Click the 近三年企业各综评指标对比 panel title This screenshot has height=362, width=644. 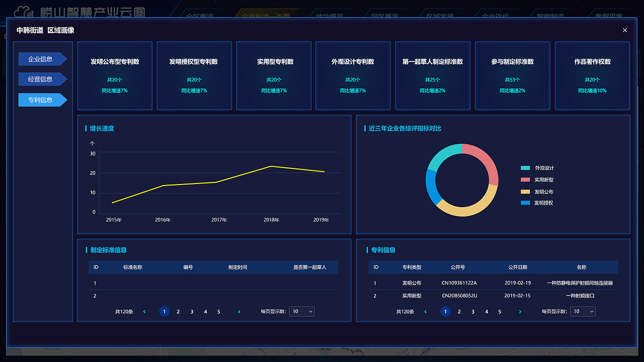pos(405,128)
